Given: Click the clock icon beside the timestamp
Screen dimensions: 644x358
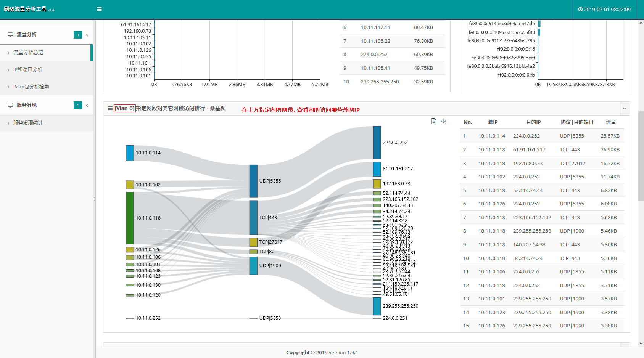Looking at the screenshot, I should tap(580, 10).
